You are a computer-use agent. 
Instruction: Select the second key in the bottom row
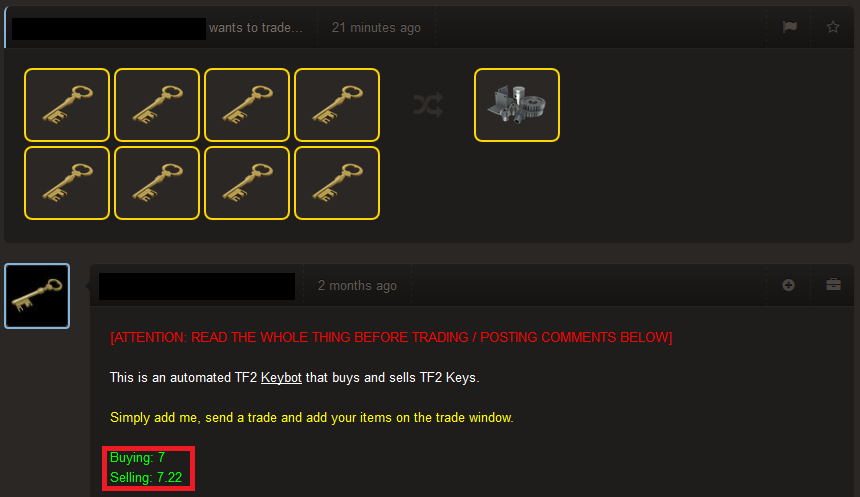157,183
